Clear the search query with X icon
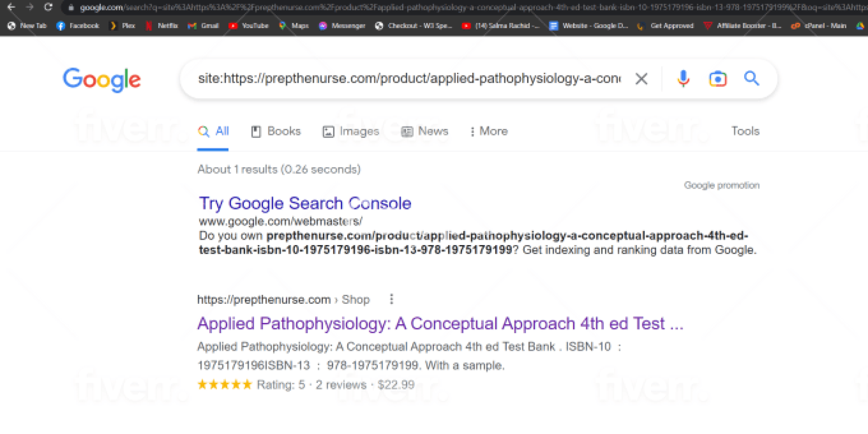The image size is (868, 434). point(641,79)
